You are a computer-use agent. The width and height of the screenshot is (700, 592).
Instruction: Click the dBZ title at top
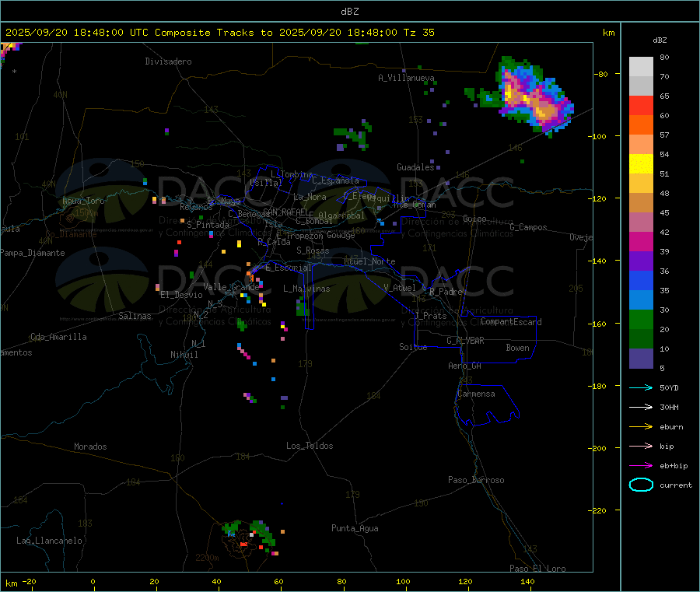pos(349,12)
